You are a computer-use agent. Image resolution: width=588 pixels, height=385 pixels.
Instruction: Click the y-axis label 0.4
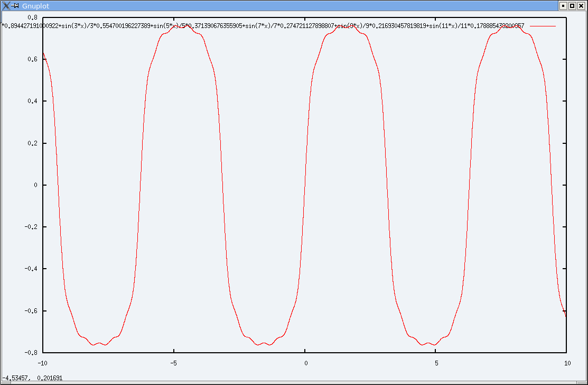(x=33, y=102)
